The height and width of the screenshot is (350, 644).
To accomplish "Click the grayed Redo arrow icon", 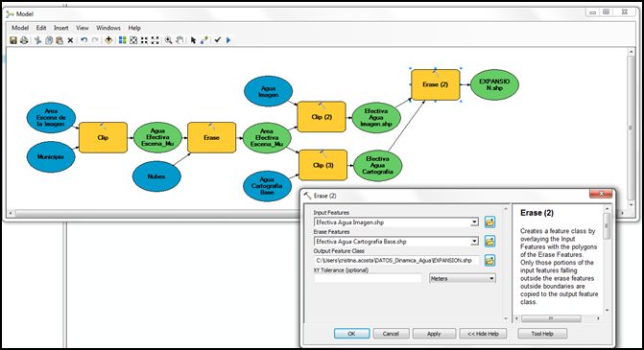I will [x=95, y=40].
